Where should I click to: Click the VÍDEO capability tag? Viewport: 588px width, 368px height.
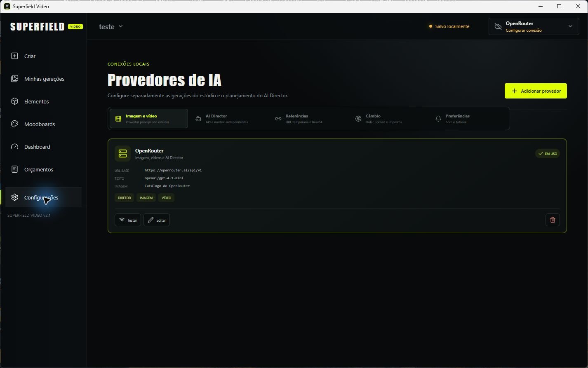coord(166,198)
